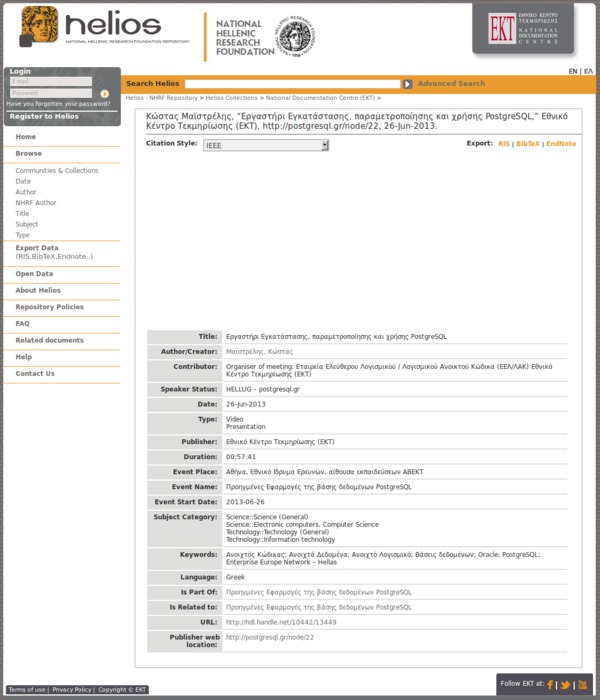The height and width of the screenshot is (700, 600).
Task: Open Contact Us
Action: pyautogui.click(x=35, y=374)
